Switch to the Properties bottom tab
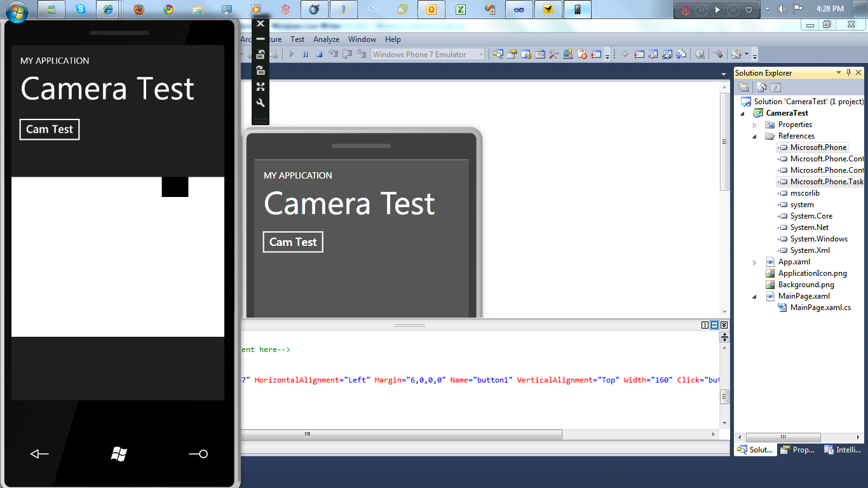This screenshot has width=868, height=488. click(798, 450)
